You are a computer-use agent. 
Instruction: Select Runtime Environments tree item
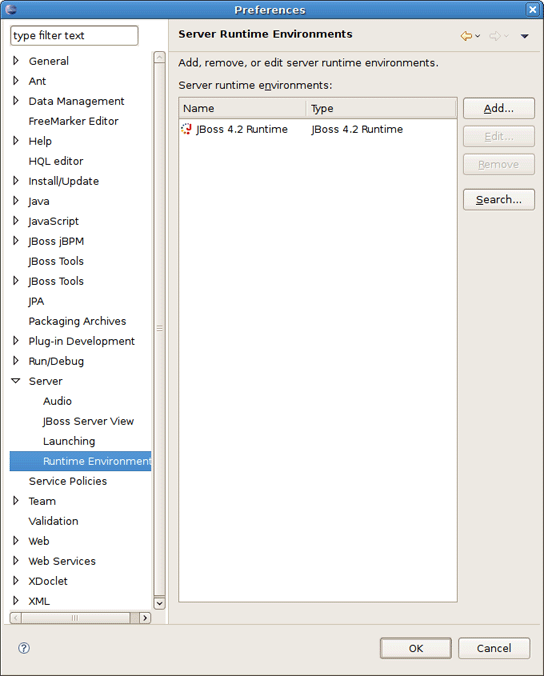80,461
